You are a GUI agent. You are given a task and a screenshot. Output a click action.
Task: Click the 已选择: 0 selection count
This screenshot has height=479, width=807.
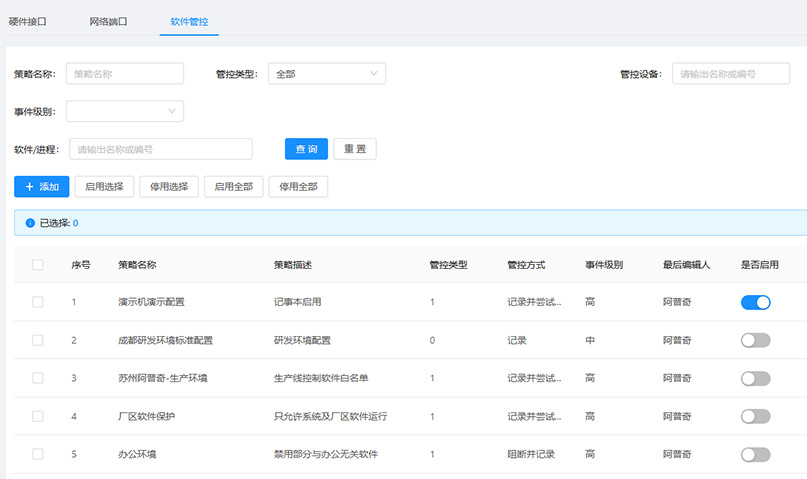tap(59, 223)
